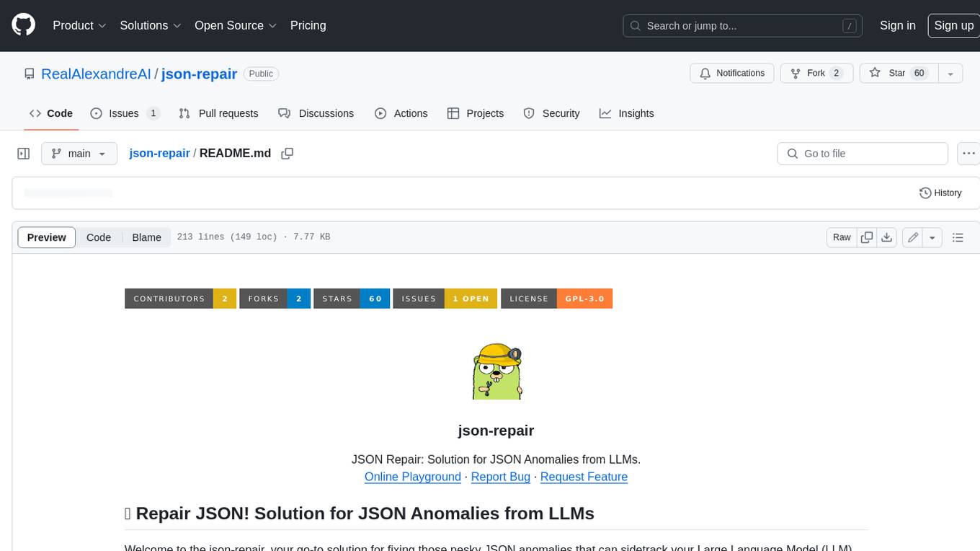This screenshot has width=980, height=551.
Task: Select the Preview view
Action: click(47, 237)
